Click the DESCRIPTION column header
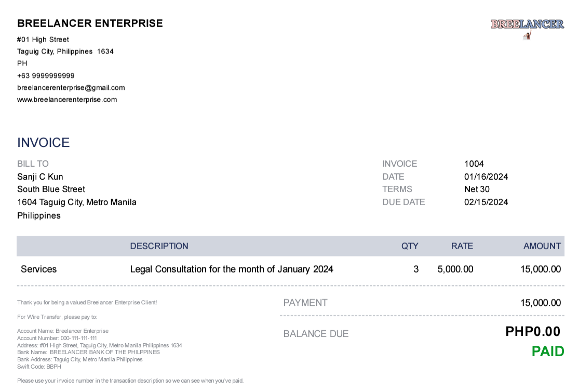 point(159,246)
